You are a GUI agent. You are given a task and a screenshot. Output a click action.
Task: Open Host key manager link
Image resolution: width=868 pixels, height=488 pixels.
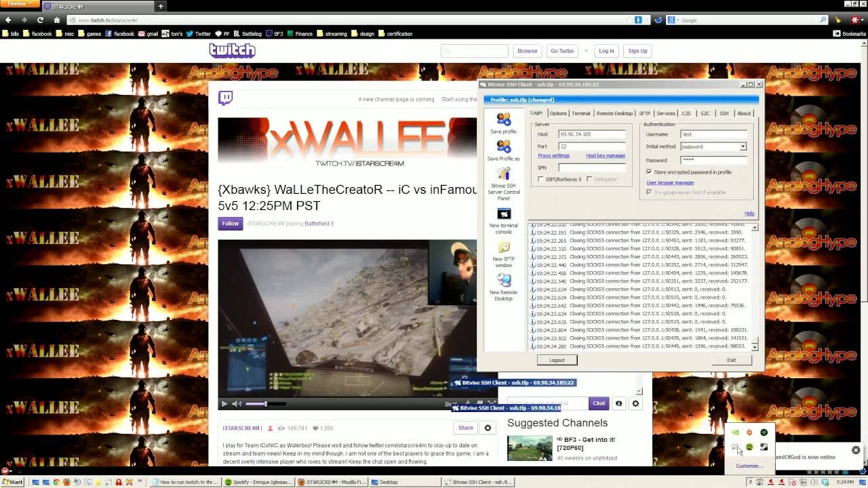606,156
